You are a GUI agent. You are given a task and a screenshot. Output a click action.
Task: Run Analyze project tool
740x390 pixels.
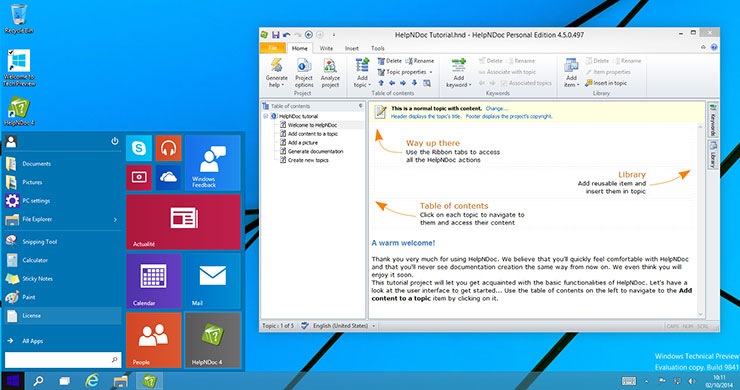pyautogui.click(x=330, y=73)
